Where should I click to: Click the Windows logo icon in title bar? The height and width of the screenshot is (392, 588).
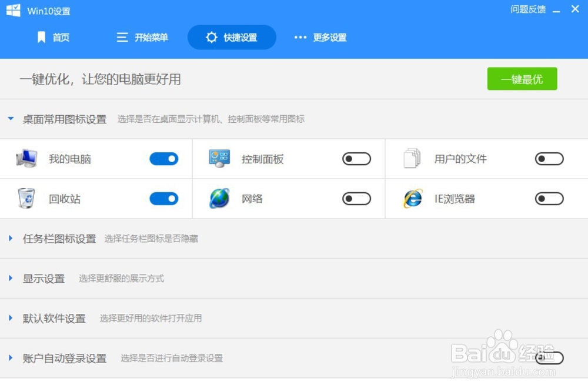[14, 10]
